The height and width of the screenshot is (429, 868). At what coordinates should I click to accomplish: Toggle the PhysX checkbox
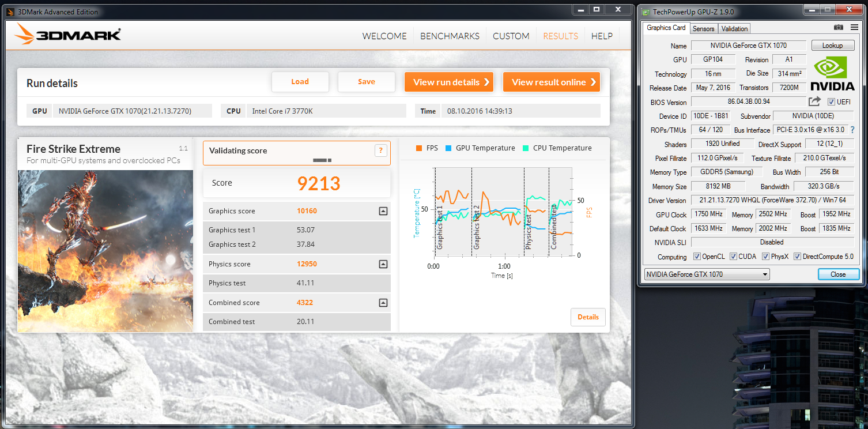(x=766, y=257)
